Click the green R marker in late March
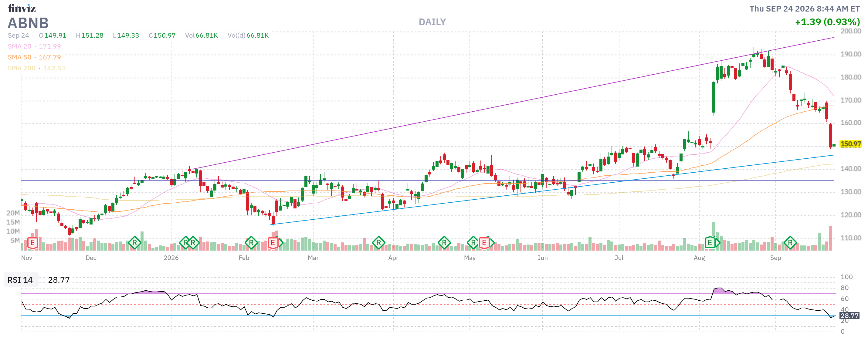 [378, 243]
